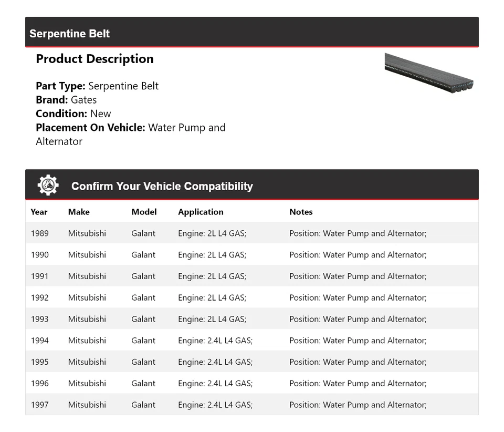Click the Notes column header
This screenshot has width=504, height=432.
[x=301, y=212]
